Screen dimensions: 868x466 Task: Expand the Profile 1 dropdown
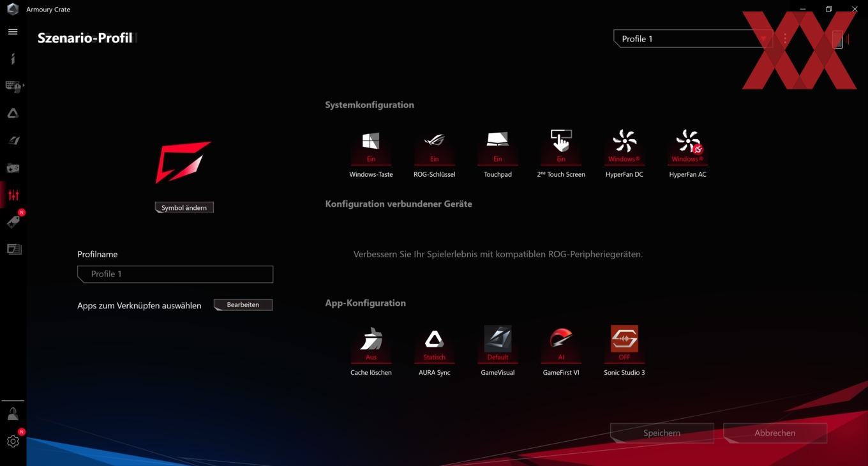692,38
